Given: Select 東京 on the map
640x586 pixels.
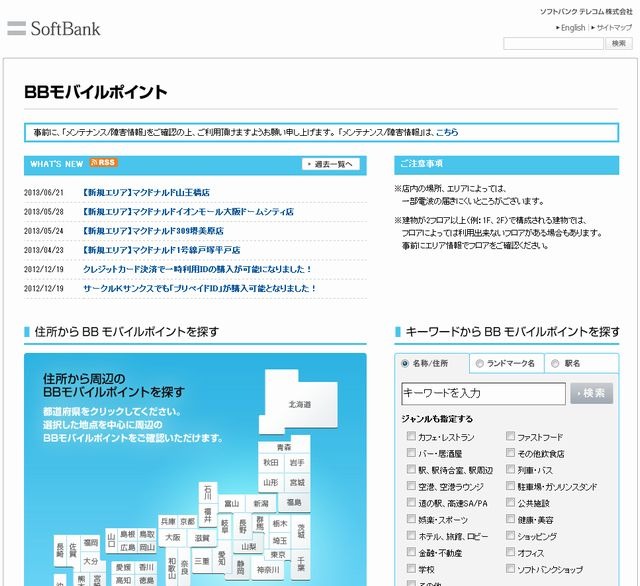Looking at the screenshot, I should point(278,555).
